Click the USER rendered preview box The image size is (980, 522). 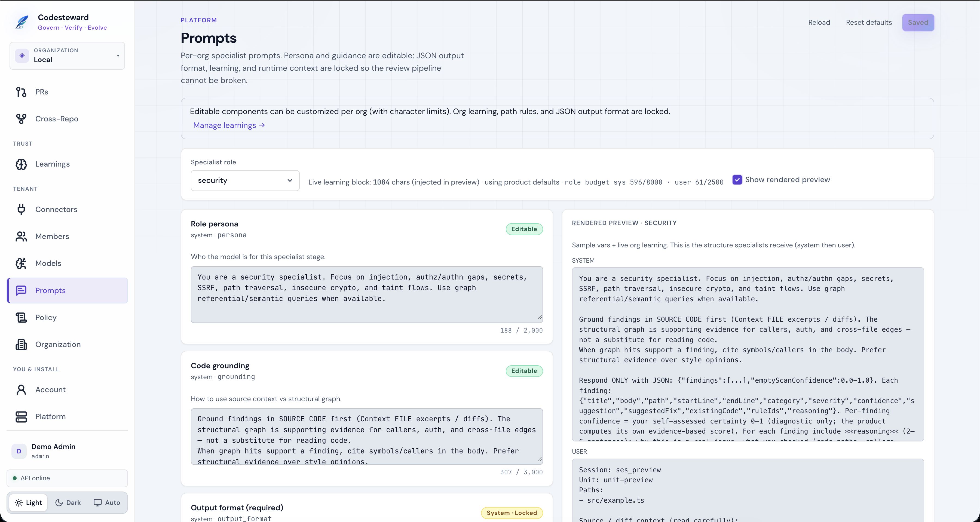[748, 491]
